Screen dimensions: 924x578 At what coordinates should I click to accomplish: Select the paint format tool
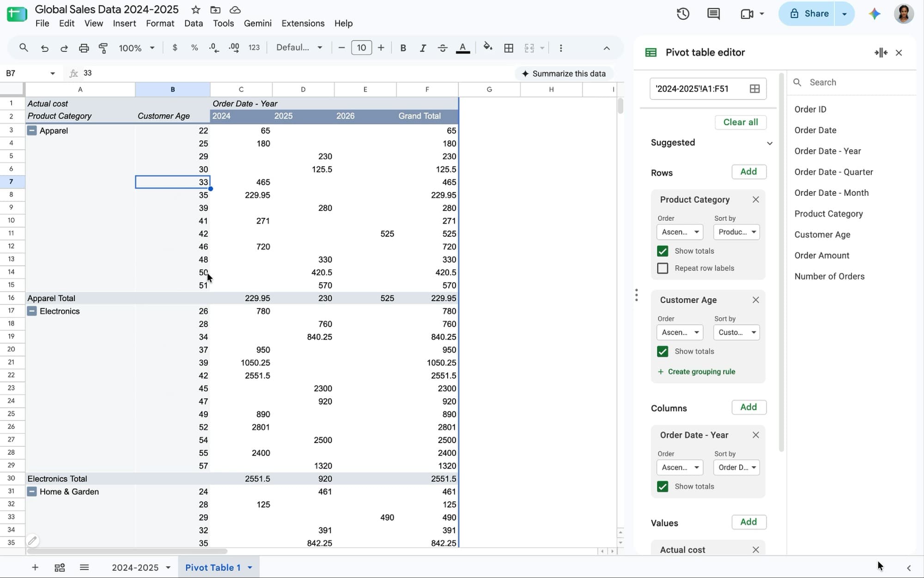coord(103,48)
